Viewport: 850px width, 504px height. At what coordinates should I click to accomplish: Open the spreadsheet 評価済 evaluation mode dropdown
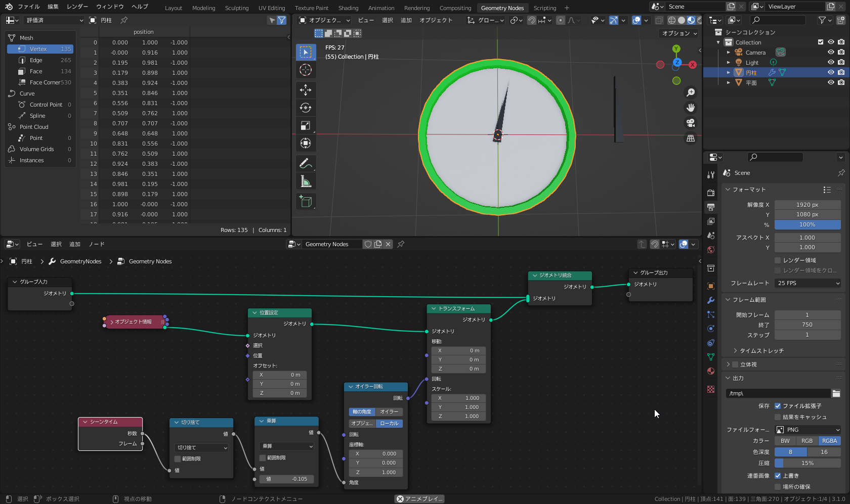click(54, 20)
